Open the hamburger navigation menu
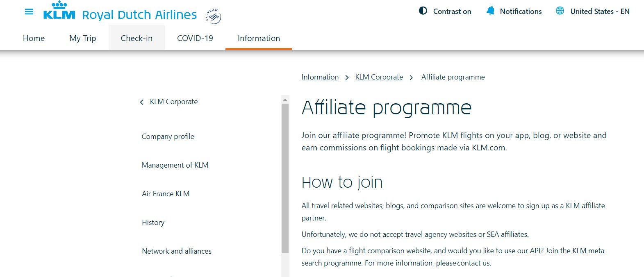644x277 pixels. (28, 11)
